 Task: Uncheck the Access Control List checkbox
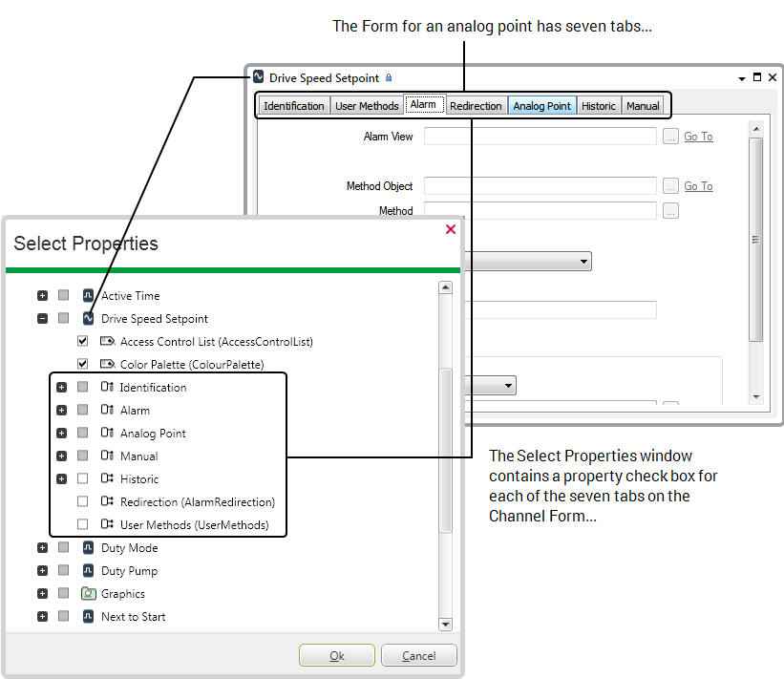click(83, 341)
